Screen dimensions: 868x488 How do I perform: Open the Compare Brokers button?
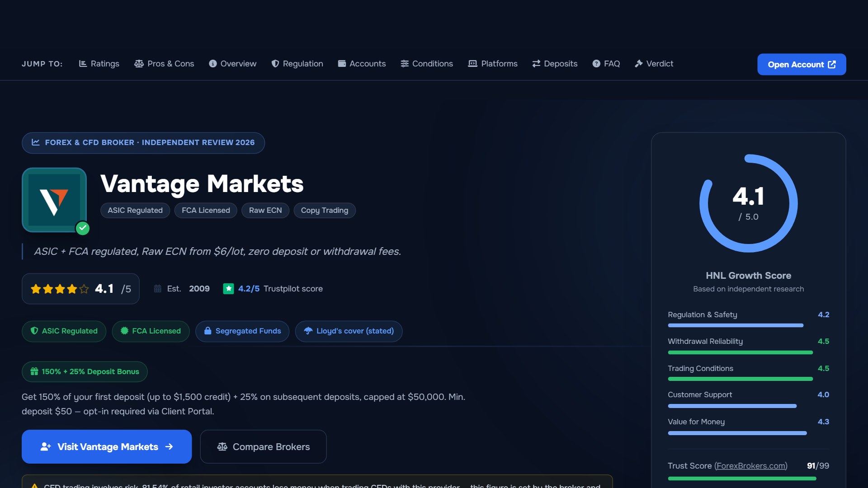[263, 446]
